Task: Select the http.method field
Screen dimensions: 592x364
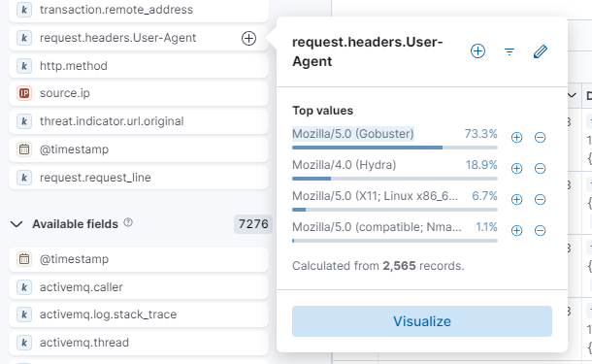Action: pyautogui.click(x=139, y=66)
